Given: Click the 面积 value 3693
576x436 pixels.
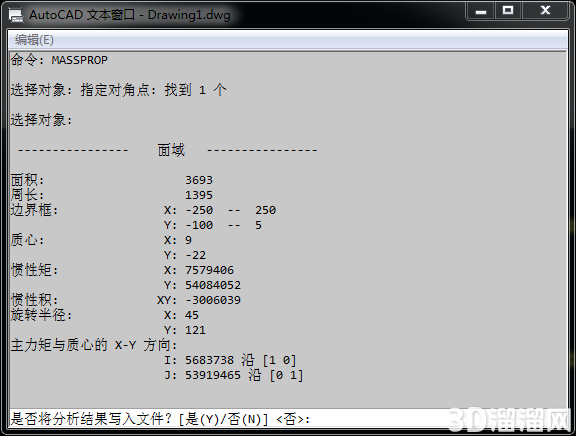Looking at the screenshot, I should pyautogui.click(x=199, y=180).
